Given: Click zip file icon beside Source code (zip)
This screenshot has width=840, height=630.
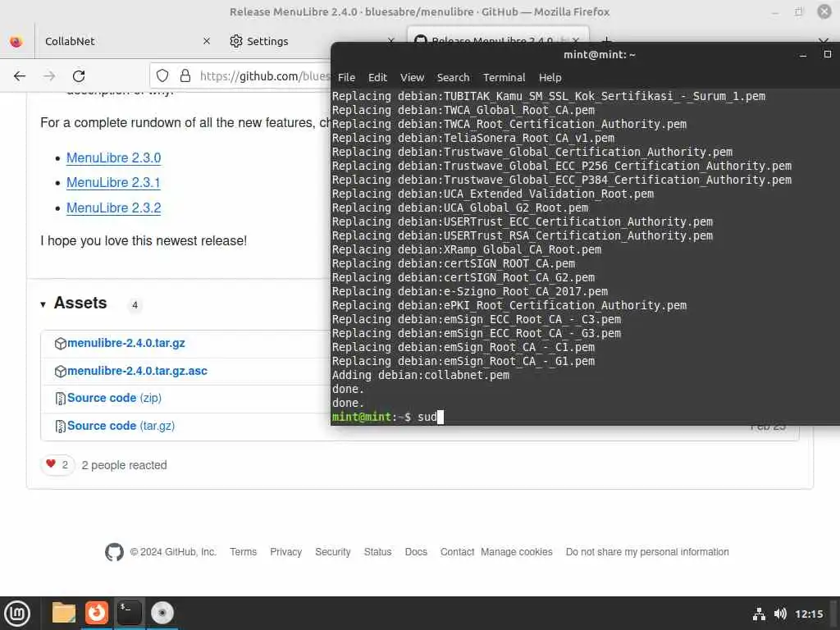Looking at the screenshot, I should 61,399.
